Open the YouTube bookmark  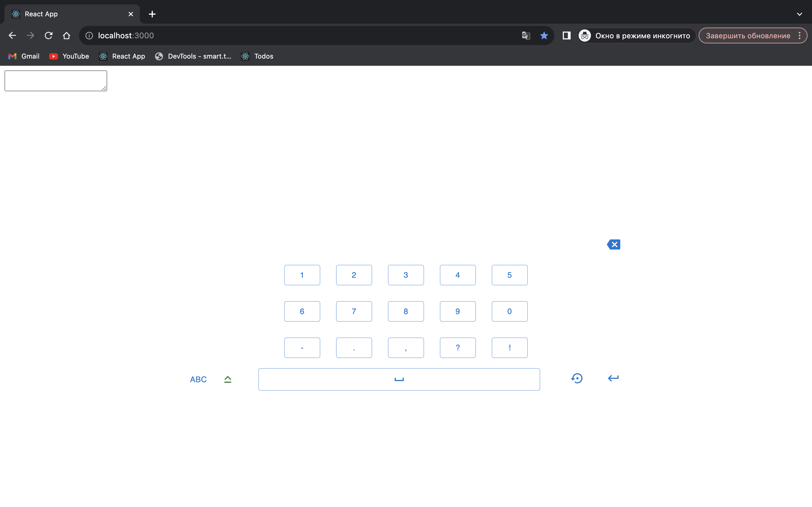69,56
